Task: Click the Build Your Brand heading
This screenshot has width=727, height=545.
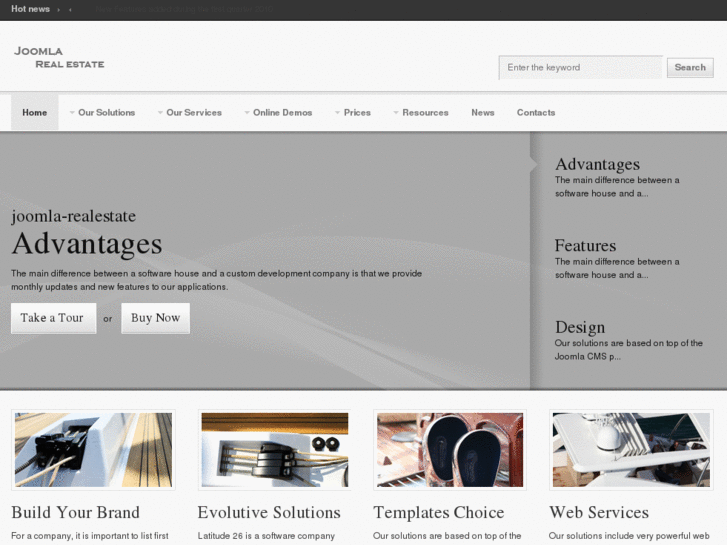Action: click(76, 513)
